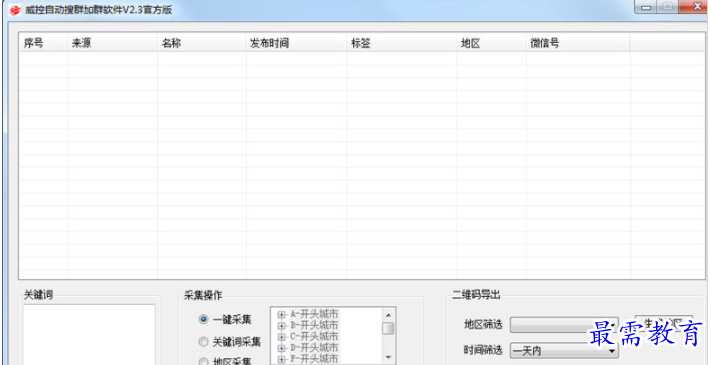Sort by the 序号 column header
This screenshot has height=365, width=711.
point(44,44)
